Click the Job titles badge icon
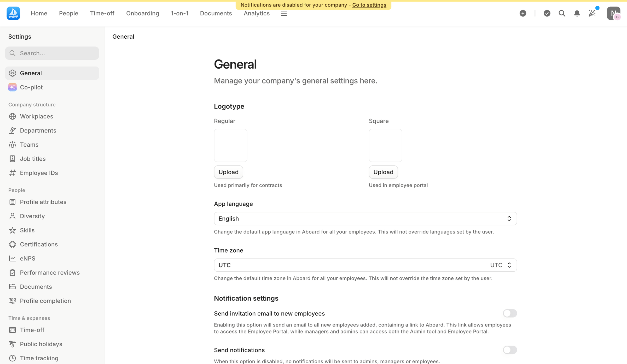The image size is (627, 364). point(12,159)
